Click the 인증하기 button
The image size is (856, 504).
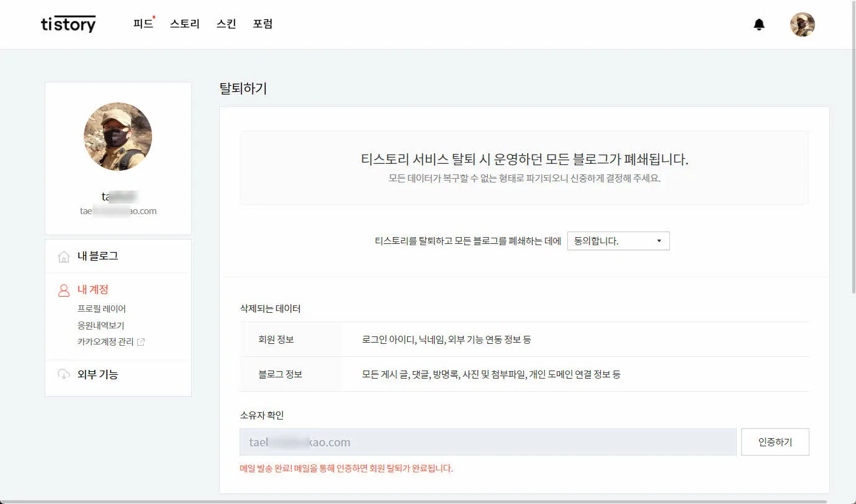click(775, 442)
